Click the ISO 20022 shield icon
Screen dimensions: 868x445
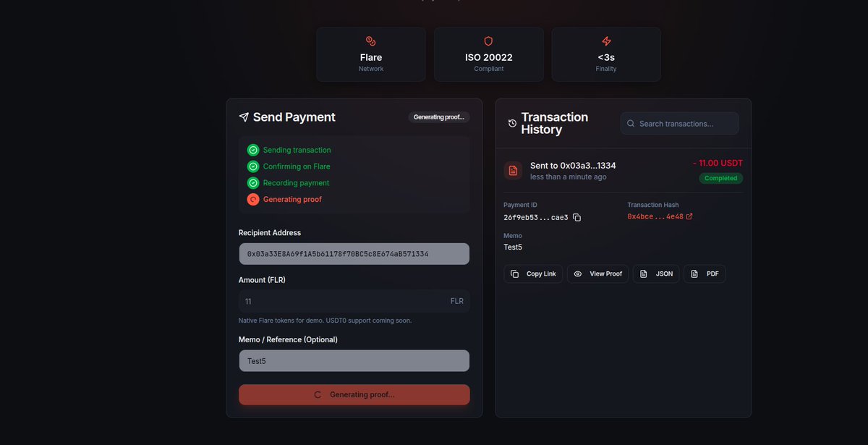(x=488, y=41)
